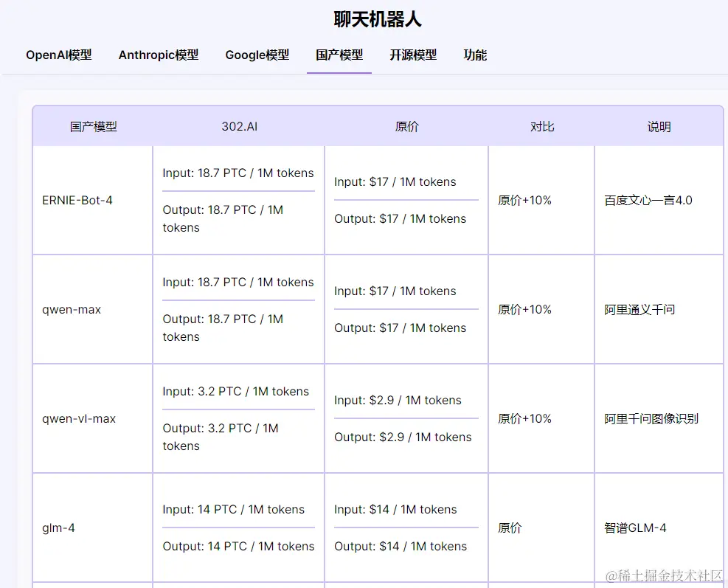Viewport: 728px width, 588px height.
Task: Click qwen-vl-max Output 3.2 PTC price
Action: tap(221, 437)
